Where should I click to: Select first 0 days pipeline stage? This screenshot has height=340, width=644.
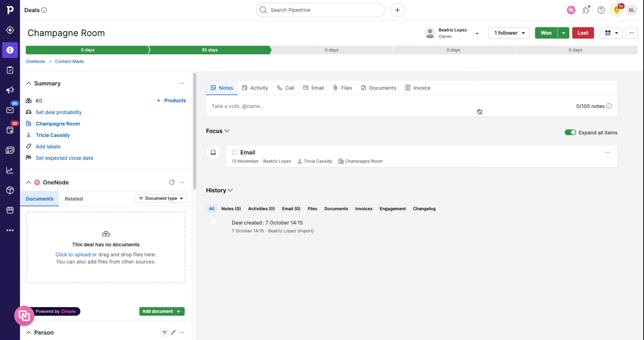tap(87, 50)
